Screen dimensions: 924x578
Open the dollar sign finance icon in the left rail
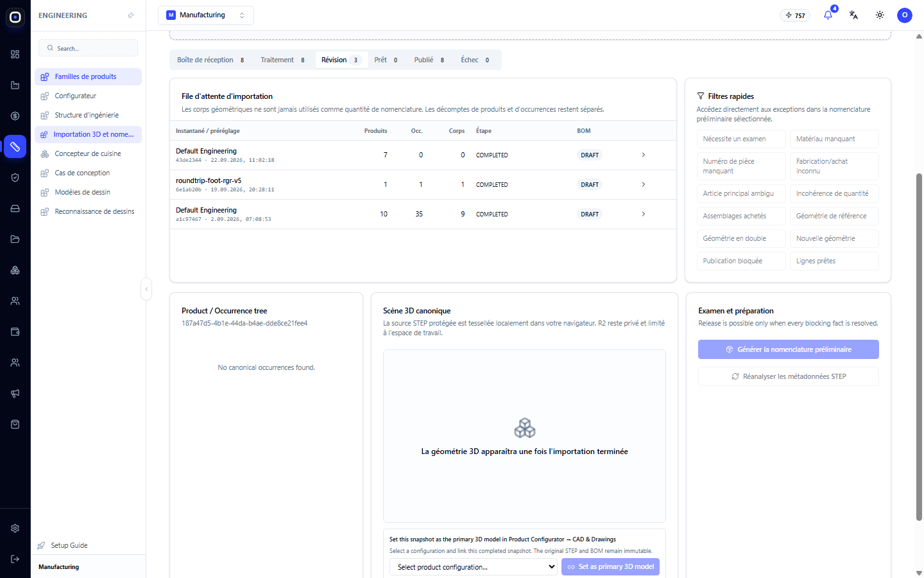pyautogui.click(x=15, y=116)
